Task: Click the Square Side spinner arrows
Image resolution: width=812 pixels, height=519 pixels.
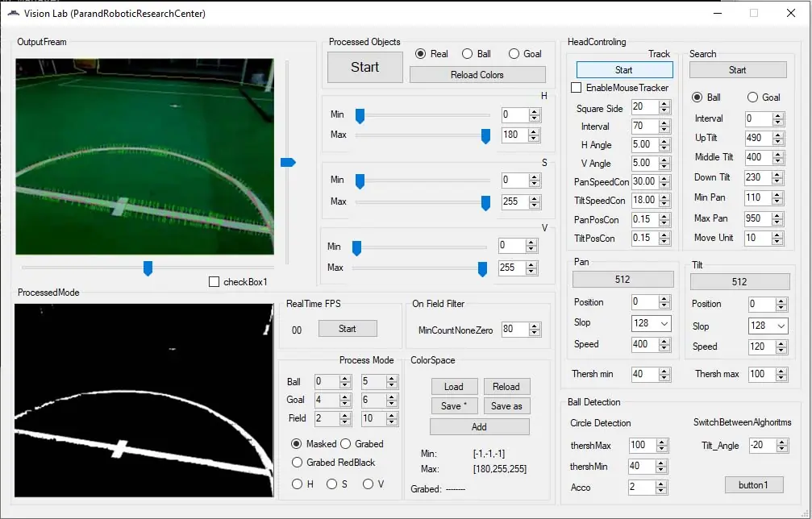Action: [x=664, y=107]
